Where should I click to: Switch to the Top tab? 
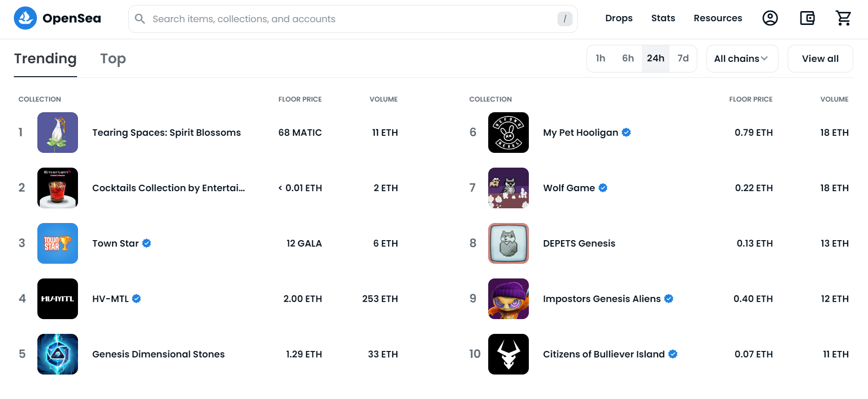(113, 59)
